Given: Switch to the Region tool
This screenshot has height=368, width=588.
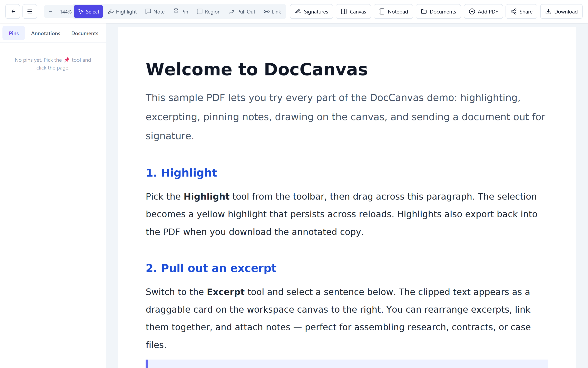Looking at the screenshot, I should [208, 11].
